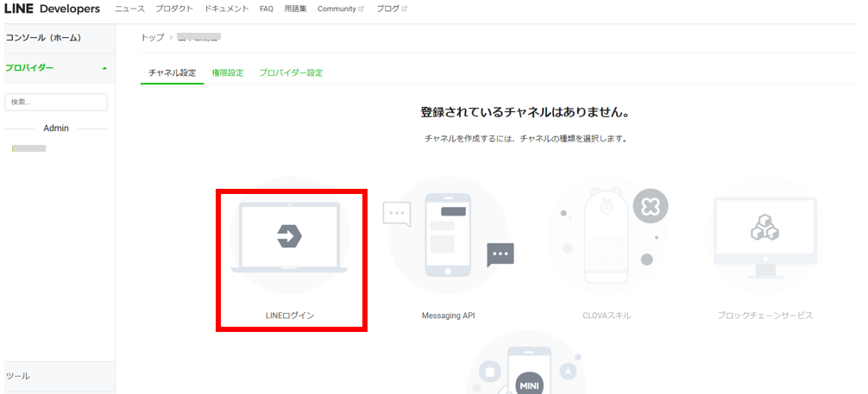Select コンソール（ホーム）in the sidebar
This screenshot has height=394, width=868.
pyautogui.click(x=58, y=38)
